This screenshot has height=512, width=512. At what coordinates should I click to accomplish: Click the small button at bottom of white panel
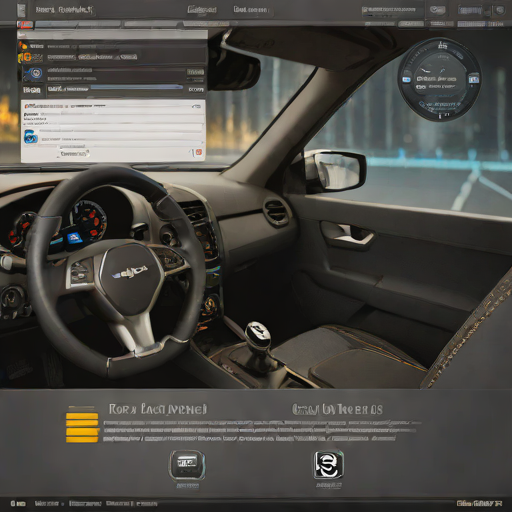point(74,154)
